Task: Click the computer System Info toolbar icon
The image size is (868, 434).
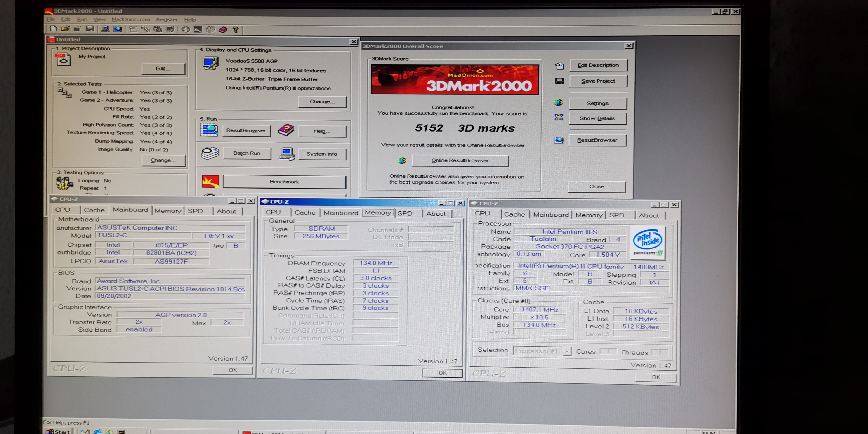Action: (x=105, y=29)
